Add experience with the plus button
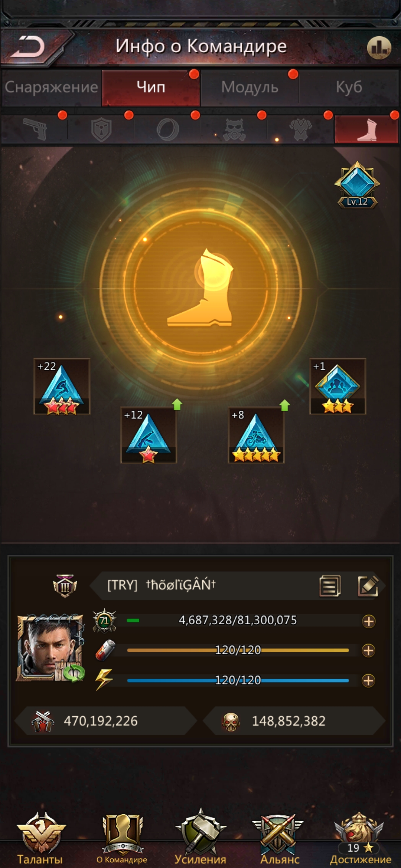Image resolution: width=401 pixels, height=868 pixels. tap(369, 621)
